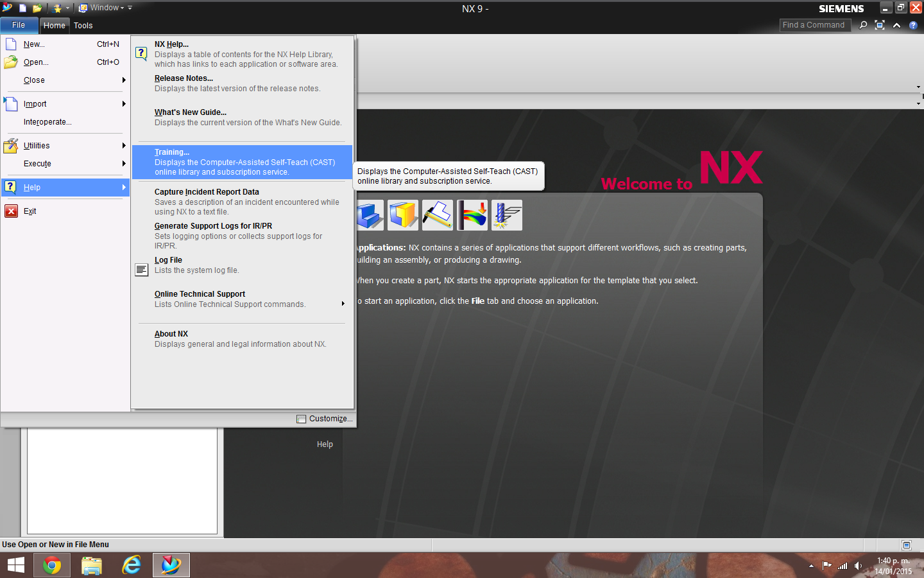Expand the Import submenu arrow
924x578 pixels.
coord(124,104)
